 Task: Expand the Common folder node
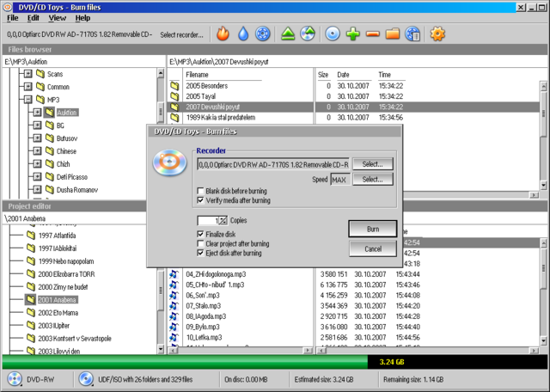point(28,87)
